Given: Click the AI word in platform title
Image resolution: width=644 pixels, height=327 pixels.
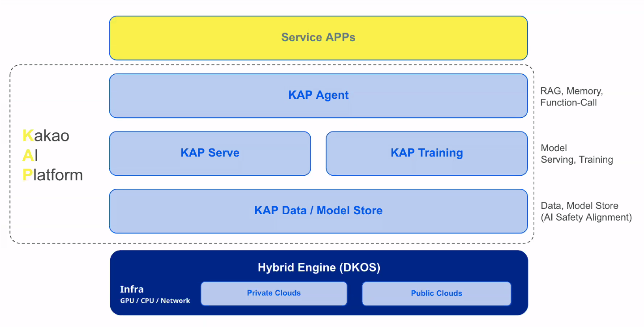Looking at the screenshot, I should tap(30, 155).
